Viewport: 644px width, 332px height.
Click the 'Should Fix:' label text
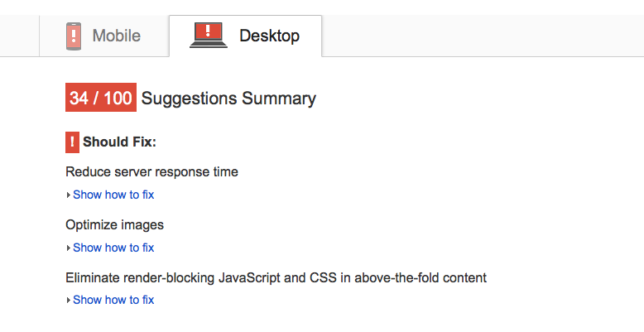(x=119, y=142)
